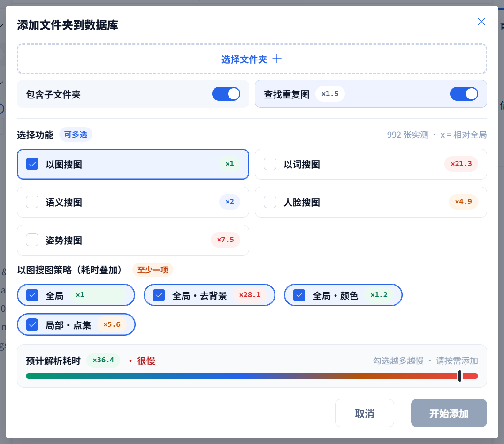
Task: Check the 语义搜图 checkbox
Action: coord(32,202)
